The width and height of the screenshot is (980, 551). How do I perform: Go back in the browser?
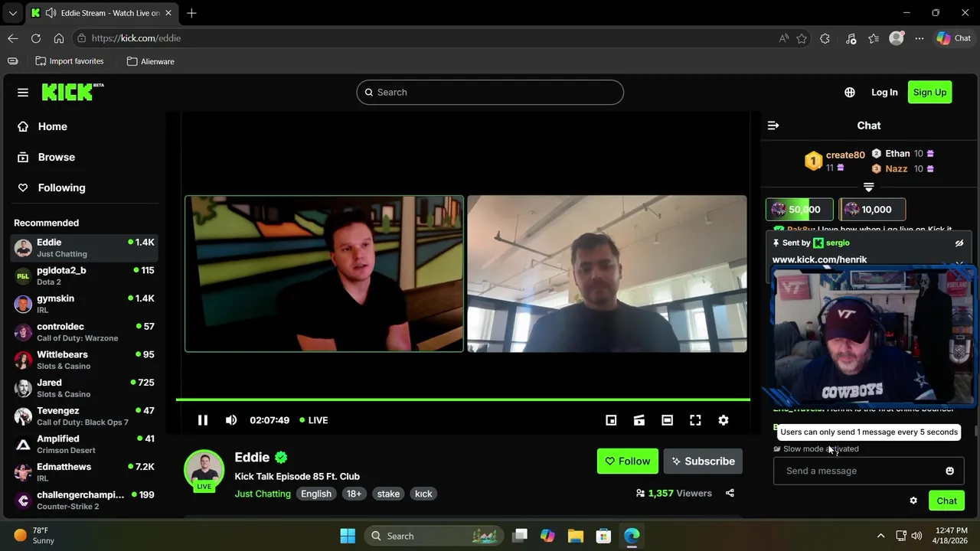coord(13,38)
